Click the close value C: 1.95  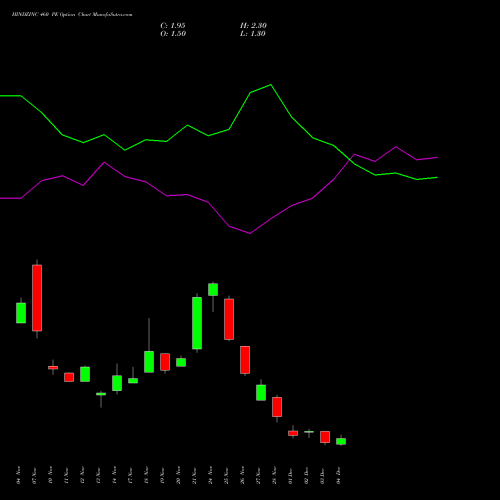pyautogui.click(x=173, y=26)
